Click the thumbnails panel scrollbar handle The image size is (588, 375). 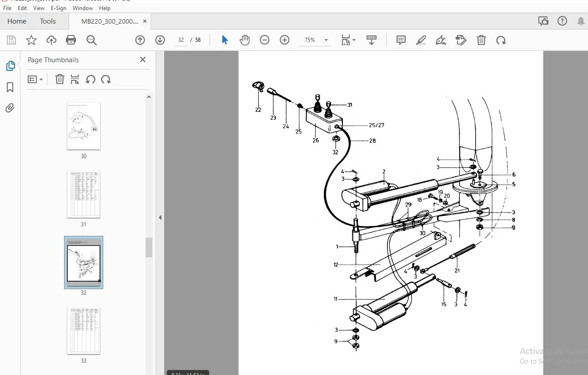coord(149,248)
